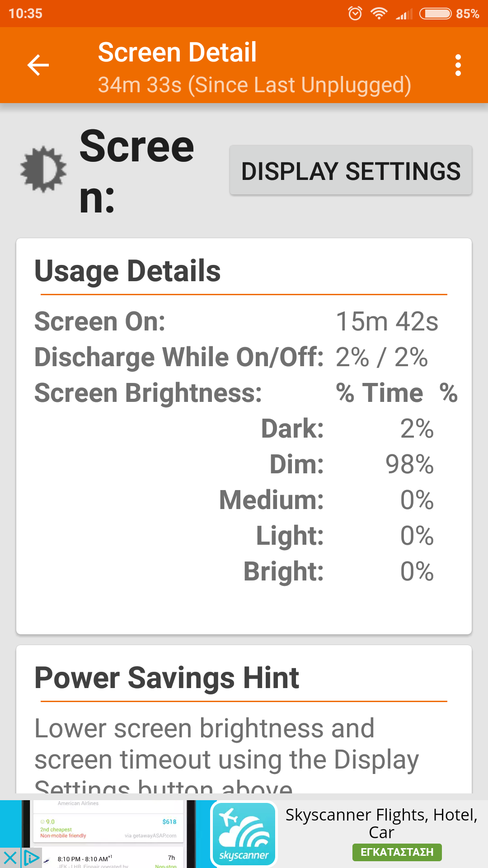
Task: Tap the AdChoices info icon
Action: pyautogui.click(x=31, y=858)
